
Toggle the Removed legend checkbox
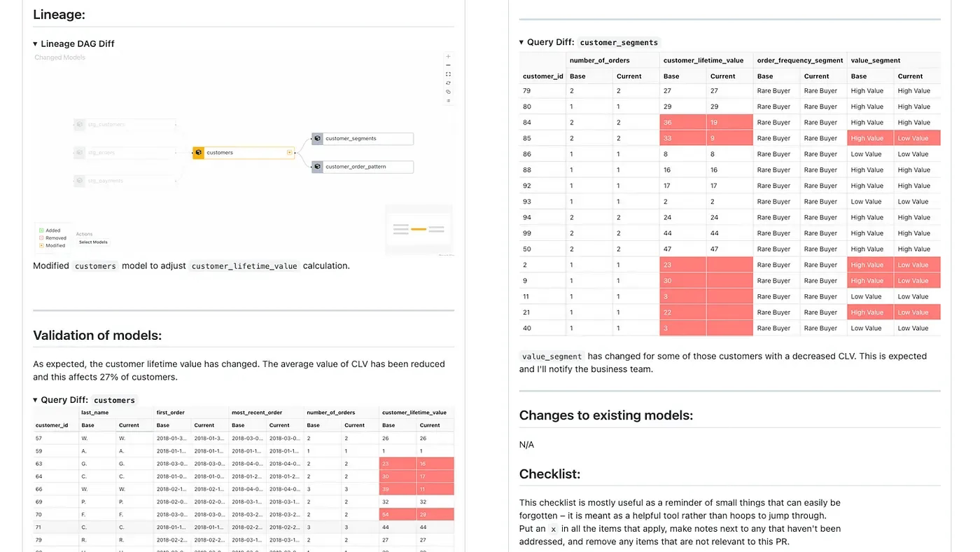(x=41, y=238)
